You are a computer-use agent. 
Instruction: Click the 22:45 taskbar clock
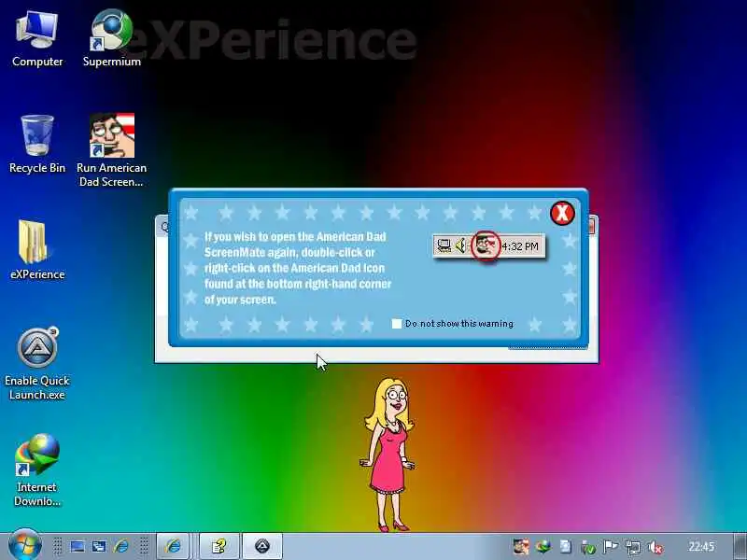[701, 547]
